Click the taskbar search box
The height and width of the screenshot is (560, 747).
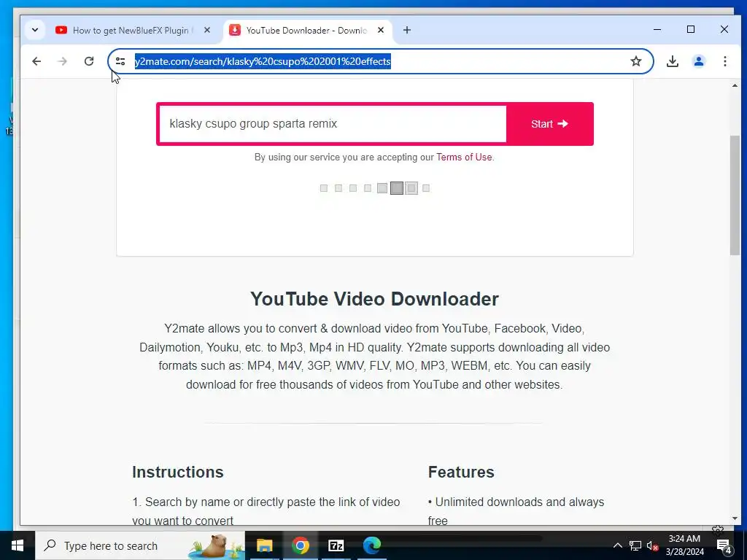click(140, 545)
